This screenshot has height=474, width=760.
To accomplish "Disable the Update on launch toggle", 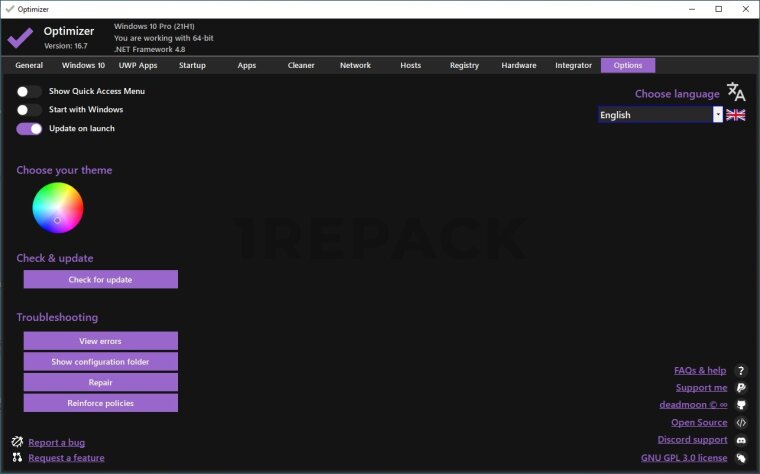I will 29,128.
